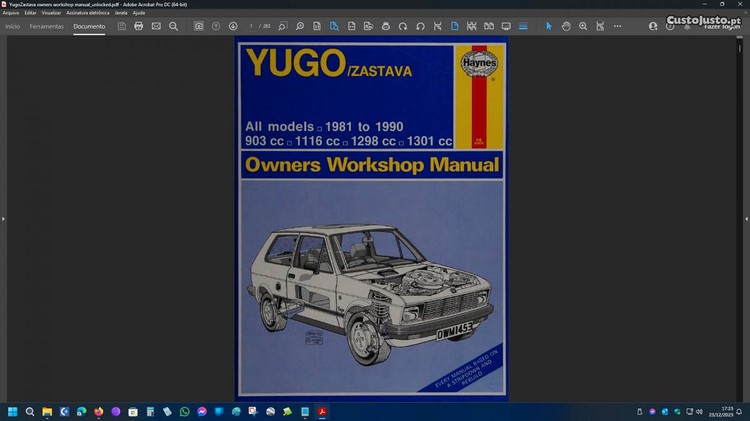The width and height of the screenshot is (750, 421).
Task: Select the hand pan tool
Action: 566,26
